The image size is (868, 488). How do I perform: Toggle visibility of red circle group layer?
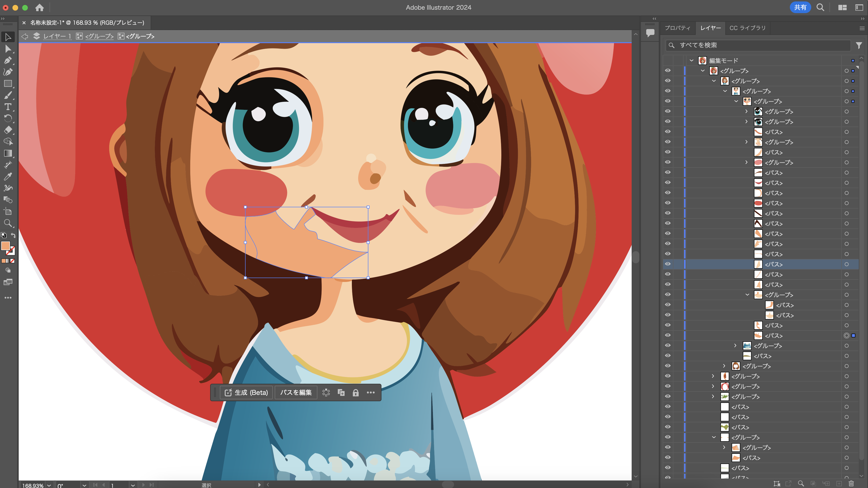668,386
